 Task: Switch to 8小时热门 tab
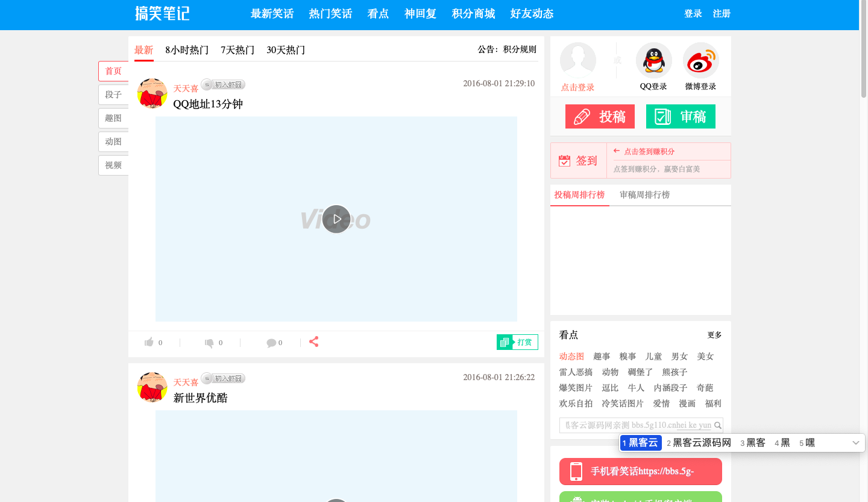point(187,50)
